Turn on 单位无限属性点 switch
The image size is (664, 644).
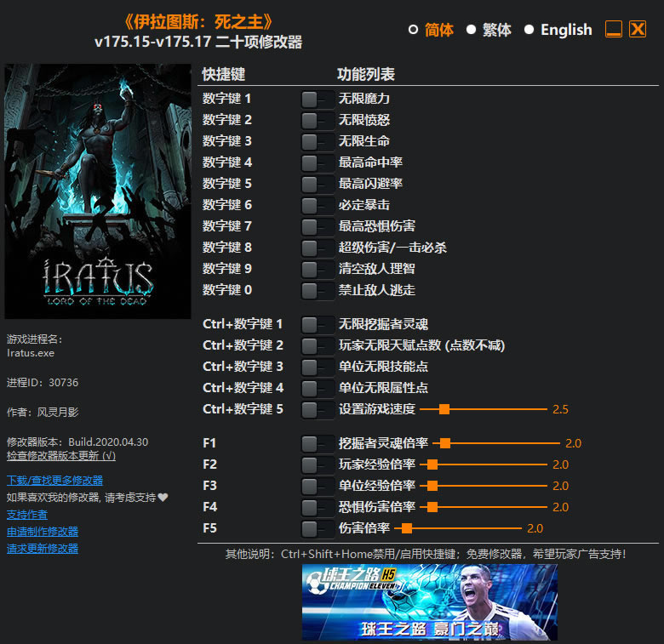(318, 389)
